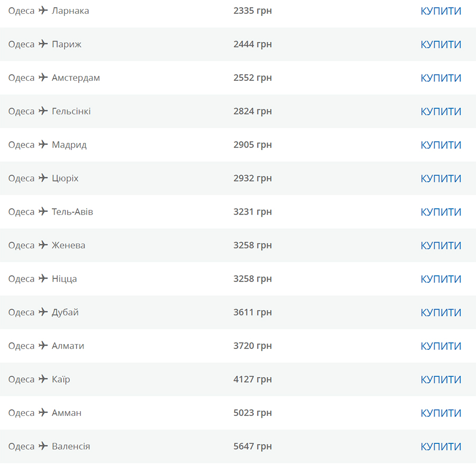Buy the Амман flight ticket
This screenshot has width=476, height=464.
click(x=441, y=413)
